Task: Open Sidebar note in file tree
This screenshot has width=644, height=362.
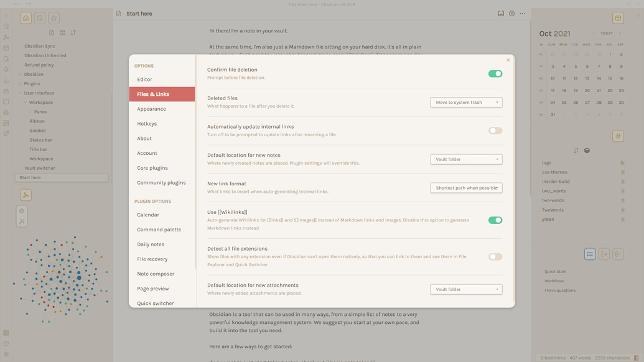Action: pyautogui.click(x=37, y=131)
